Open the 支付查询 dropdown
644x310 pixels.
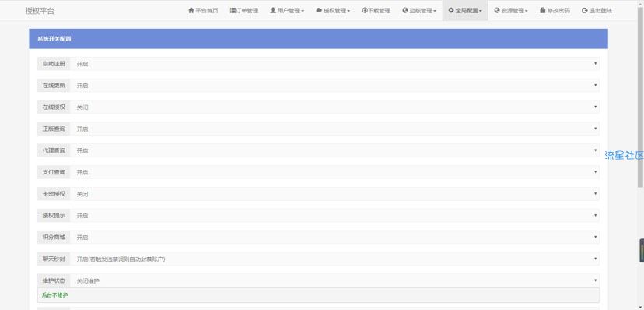334,172
